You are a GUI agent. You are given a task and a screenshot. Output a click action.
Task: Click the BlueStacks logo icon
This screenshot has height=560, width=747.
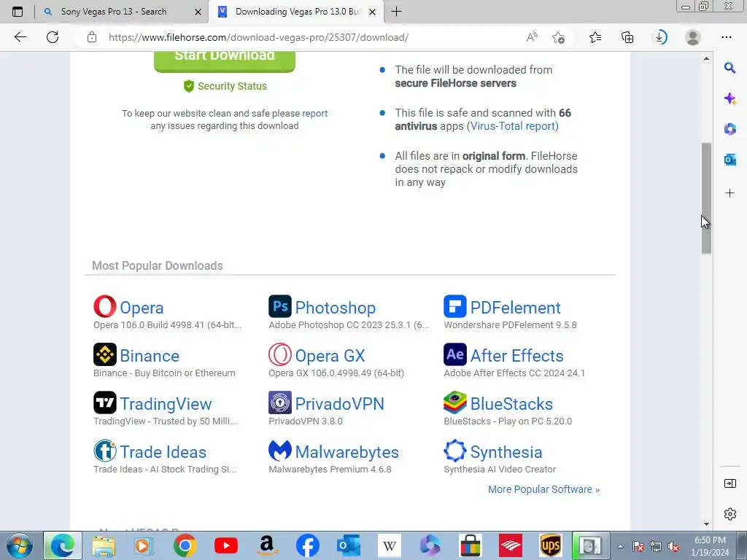tap(455, 402)
